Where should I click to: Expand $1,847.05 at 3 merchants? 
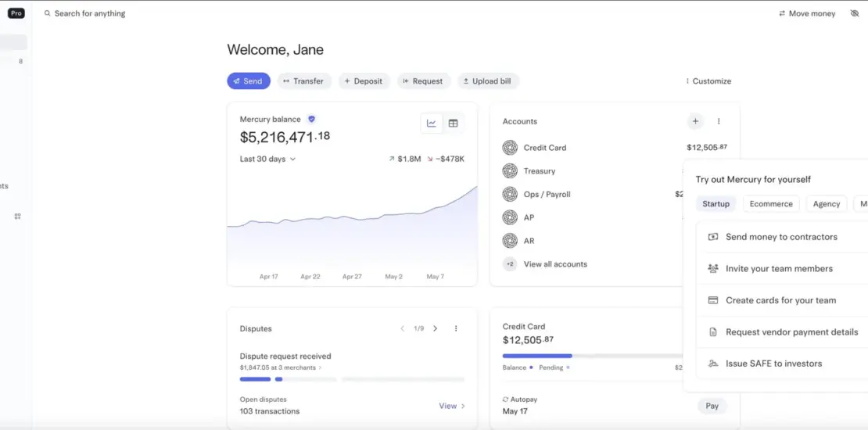[x=281, y=367]
